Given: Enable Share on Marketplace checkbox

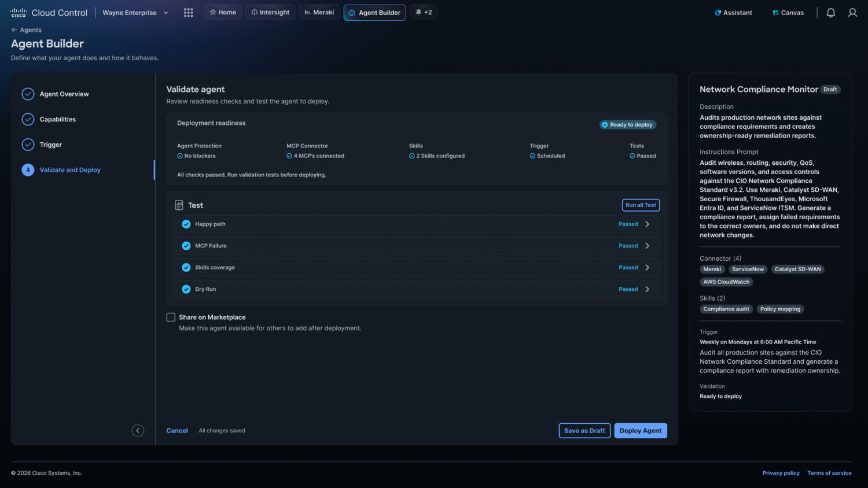Looking at the screenshot, I should (171, 317).
